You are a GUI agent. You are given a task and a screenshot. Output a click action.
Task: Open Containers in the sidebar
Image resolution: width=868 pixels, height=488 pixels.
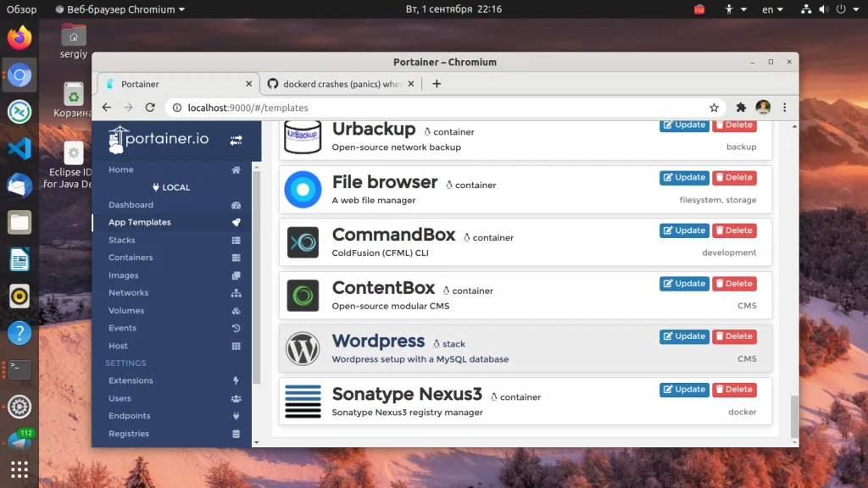click(x=131, y=258)
